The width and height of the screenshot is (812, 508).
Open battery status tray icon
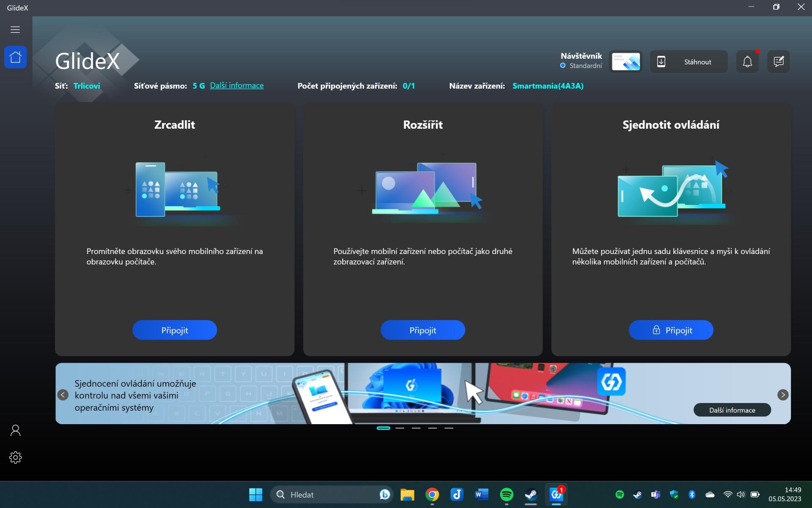click(x=755, y=494)
